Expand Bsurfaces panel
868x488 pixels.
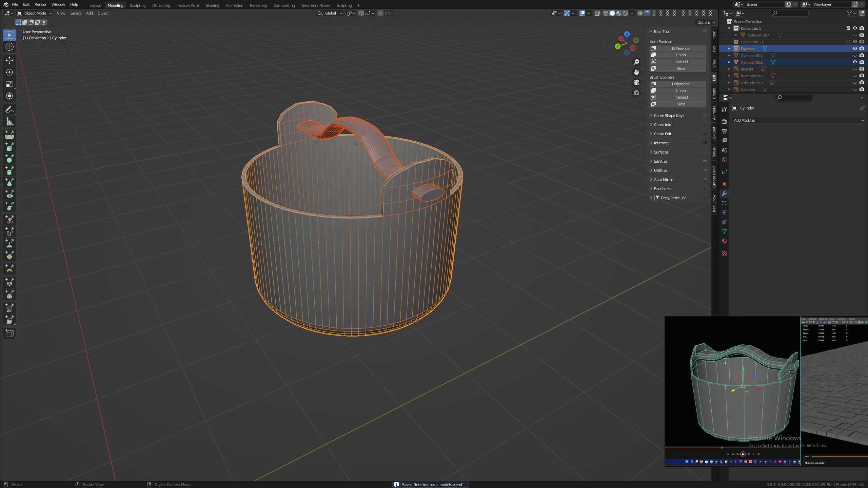point(662,189)
